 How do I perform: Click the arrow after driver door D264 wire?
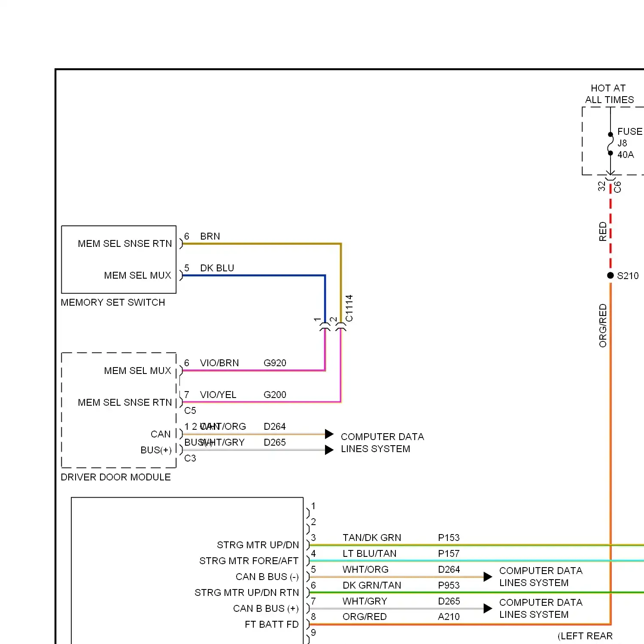click(329, 434)
